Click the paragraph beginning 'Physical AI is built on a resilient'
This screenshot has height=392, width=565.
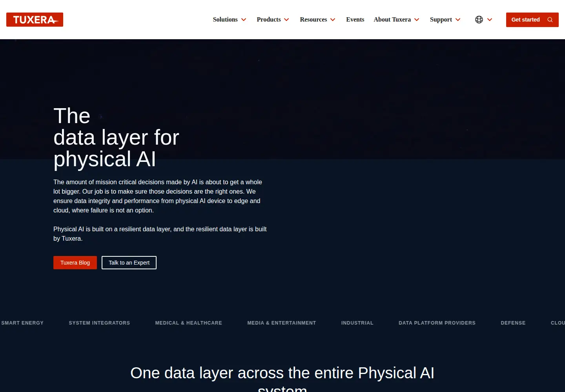pos(160,234)
